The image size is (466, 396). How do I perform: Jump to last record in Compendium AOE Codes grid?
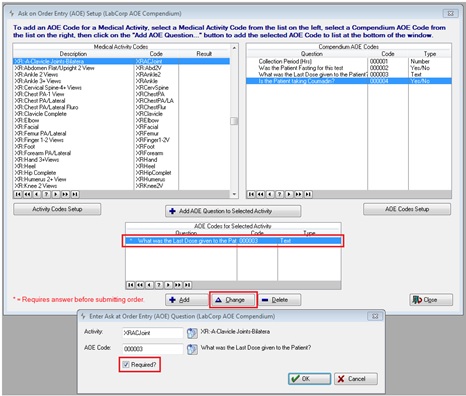(309, 194)
